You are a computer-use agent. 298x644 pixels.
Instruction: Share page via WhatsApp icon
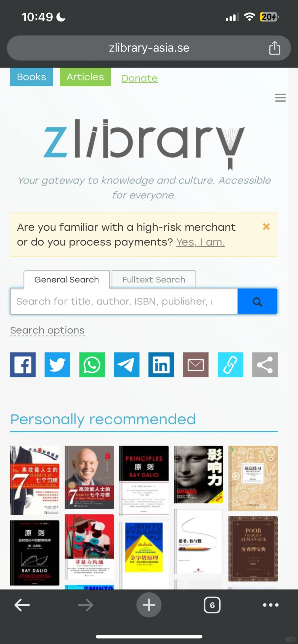pyautogui.click(x=92, y=365)
